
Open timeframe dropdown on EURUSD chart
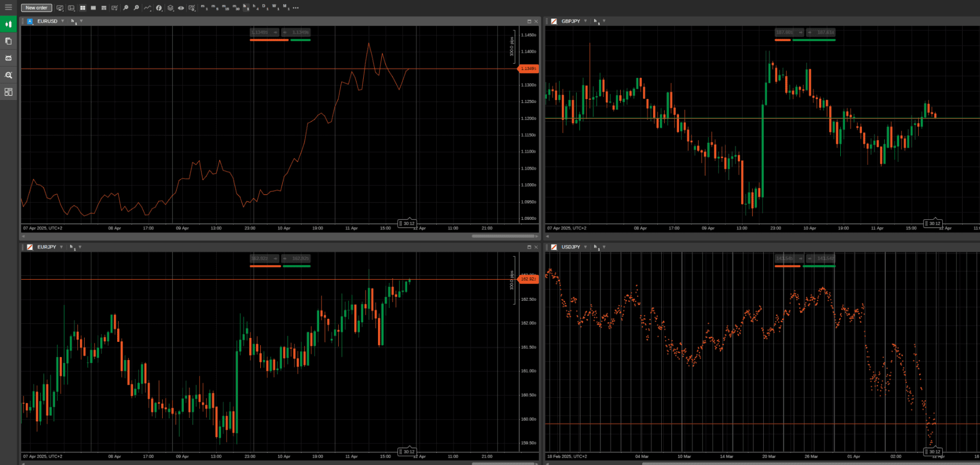(x=81, y=21)
